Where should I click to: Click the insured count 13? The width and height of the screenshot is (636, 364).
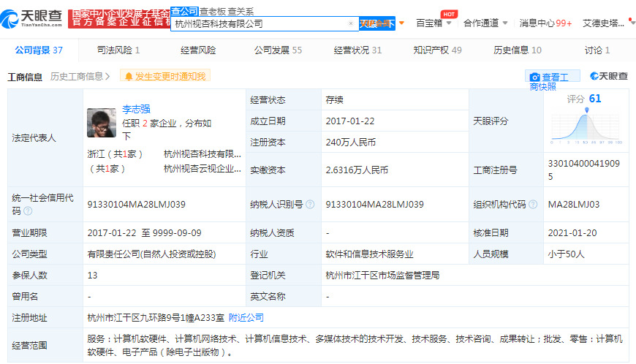(x=92, y=276)
